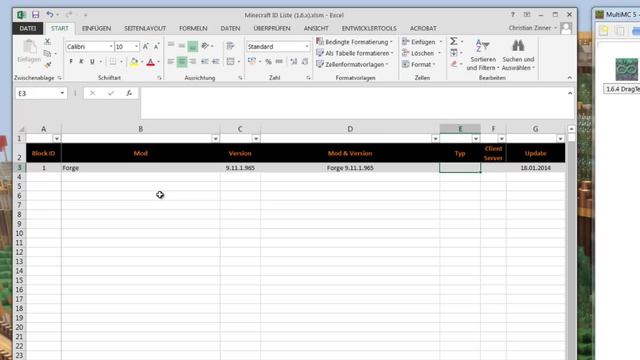Click Sortieren und Filtern button

482,55
